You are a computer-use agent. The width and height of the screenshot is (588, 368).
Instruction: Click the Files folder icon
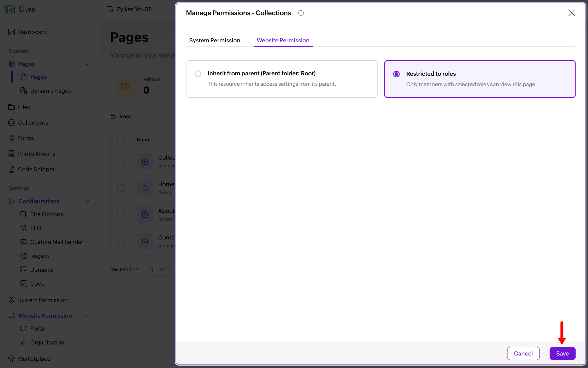(x=11, y=107)
